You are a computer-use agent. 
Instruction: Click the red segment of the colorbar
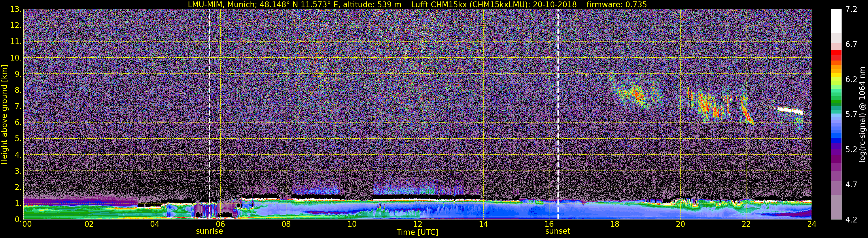(836, 53)
